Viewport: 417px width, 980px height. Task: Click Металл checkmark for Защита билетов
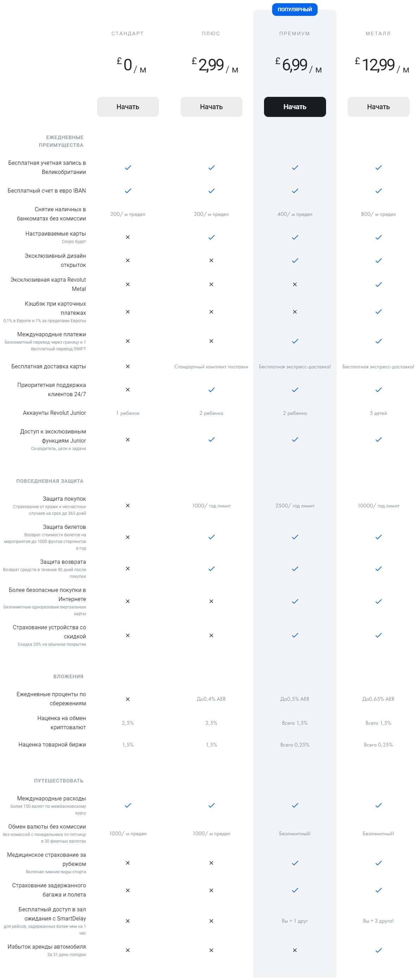[378, 537]
